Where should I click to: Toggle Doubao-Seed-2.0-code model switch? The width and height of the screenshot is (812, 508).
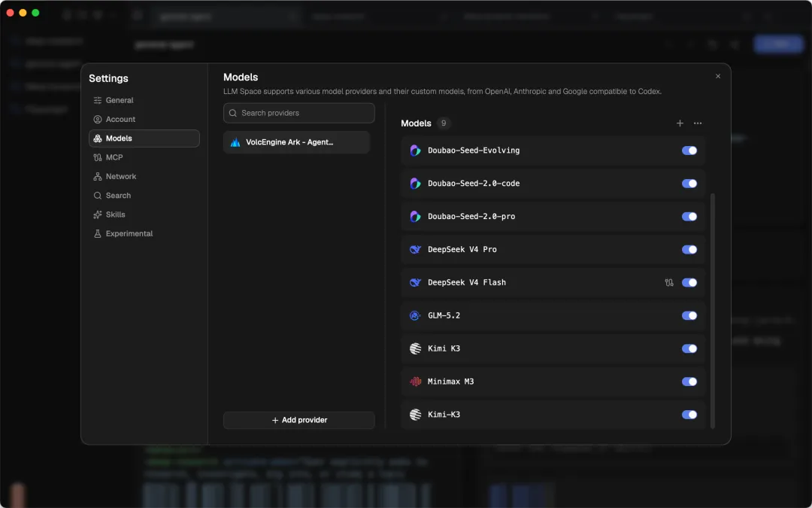689,184
